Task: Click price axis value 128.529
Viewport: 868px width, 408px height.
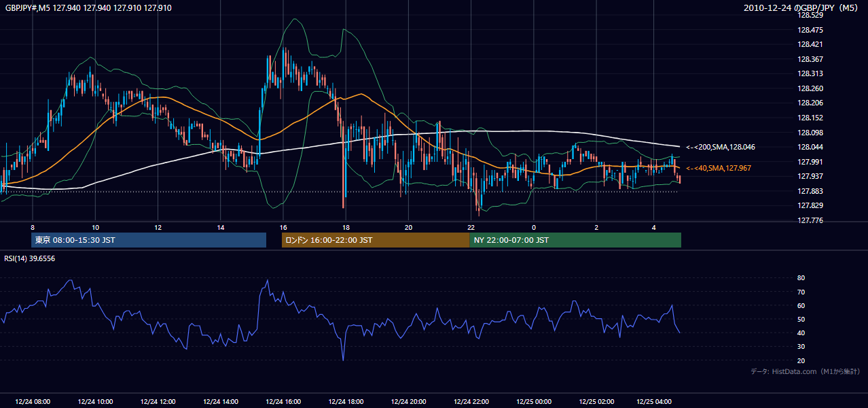Action: pyautogui.click(x=810, y=15)
